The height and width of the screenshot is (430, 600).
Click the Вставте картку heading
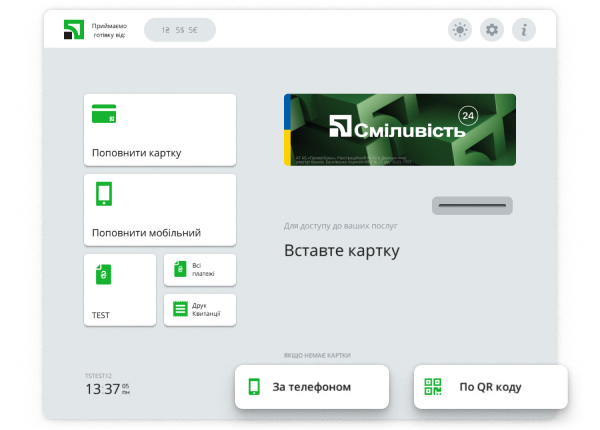(x=341, y=250)
